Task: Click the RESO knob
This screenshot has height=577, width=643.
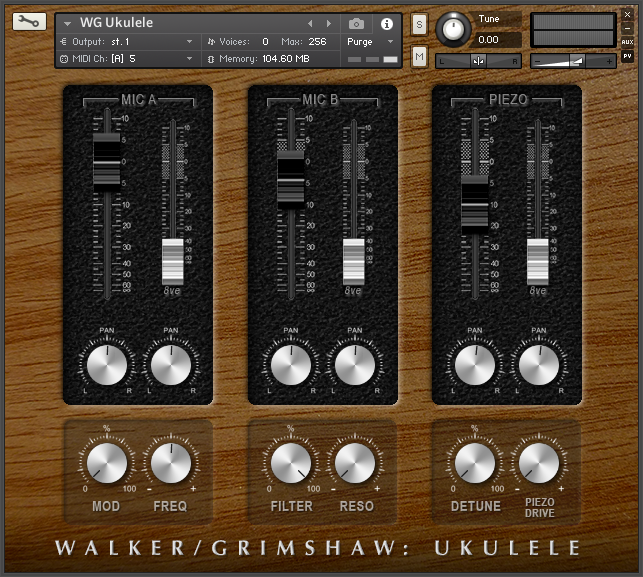Action: point(355,463)
